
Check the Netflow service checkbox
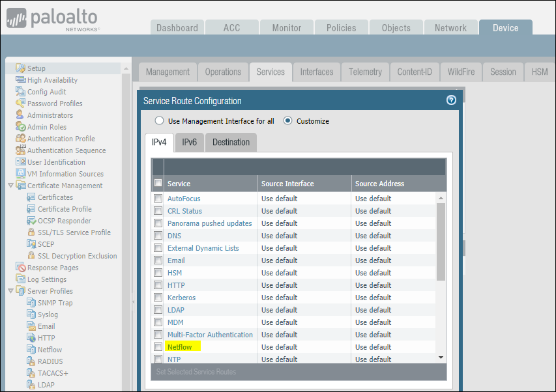click(x=158, y=347)
